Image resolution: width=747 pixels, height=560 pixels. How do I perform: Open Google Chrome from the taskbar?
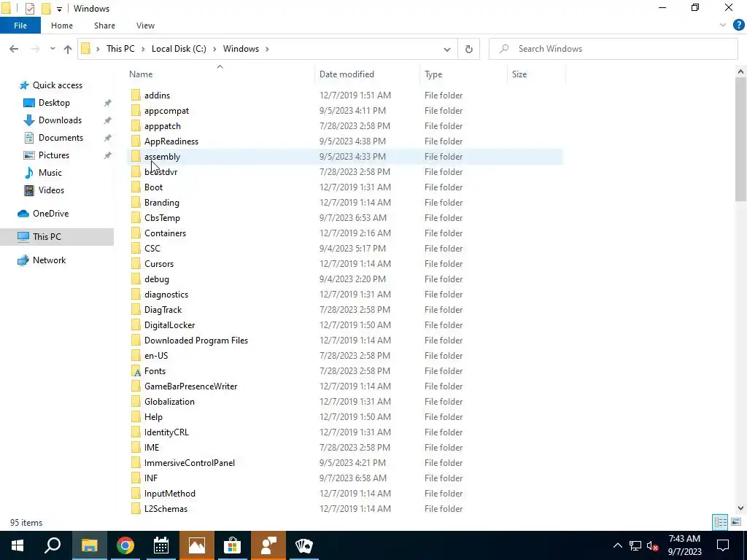click(x=125, y=545)
